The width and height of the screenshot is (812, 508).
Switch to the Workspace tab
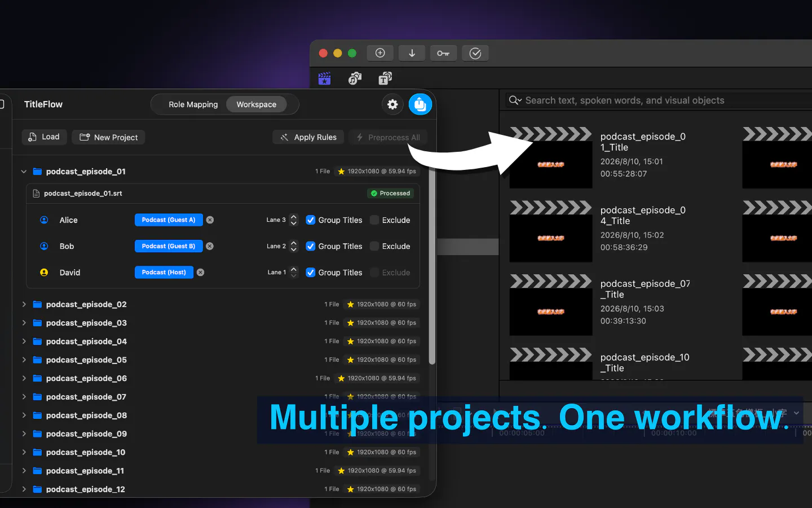pyautogui.click(x=257, y=104)
